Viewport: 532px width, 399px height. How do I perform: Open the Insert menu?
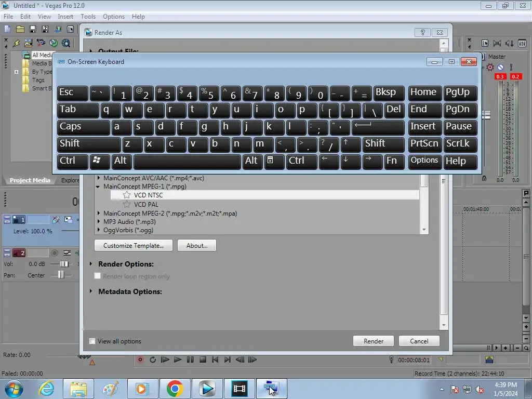pos(65,16)
